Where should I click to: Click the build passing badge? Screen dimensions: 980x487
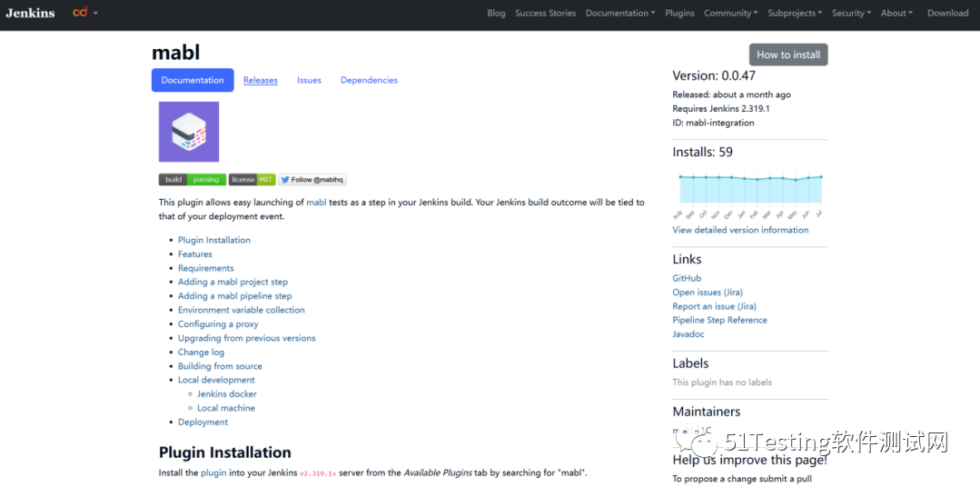tap(193, 179)
